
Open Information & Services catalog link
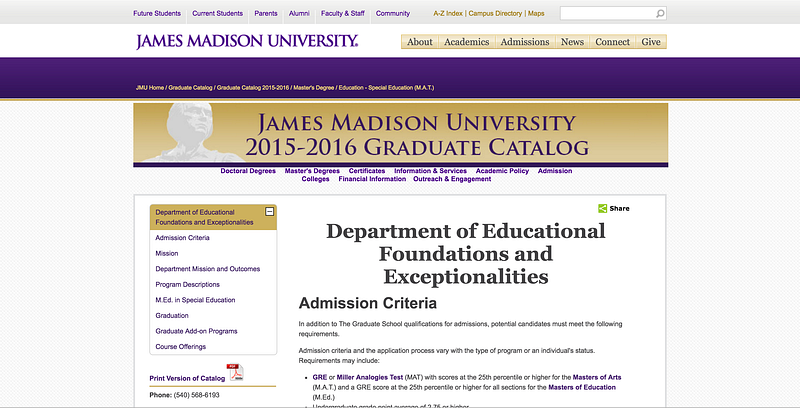tap(430, 171)
